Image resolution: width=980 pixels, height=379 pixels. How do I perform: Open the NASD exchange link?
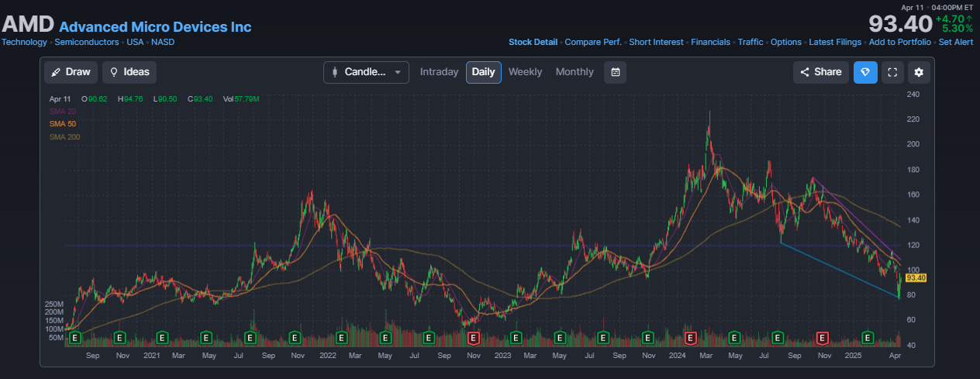click(163, 42)
